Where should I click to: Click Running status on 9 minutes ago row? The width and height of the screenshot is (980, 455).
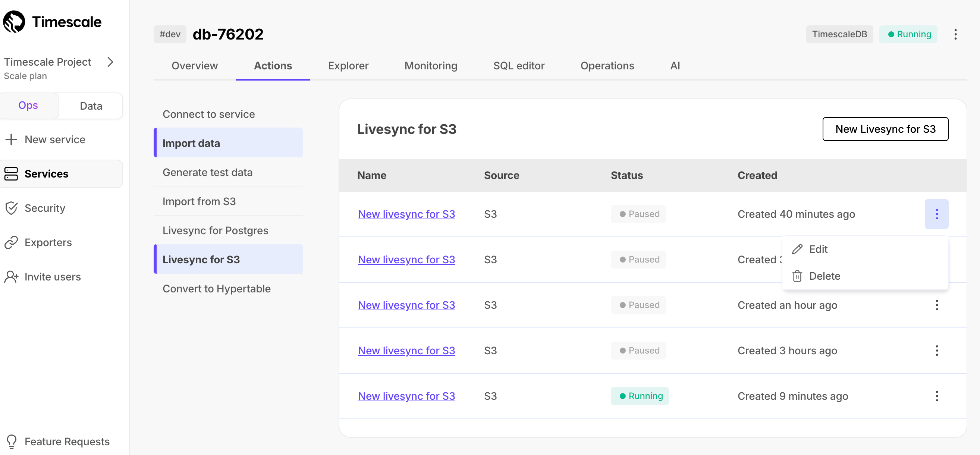coord(640,396)
